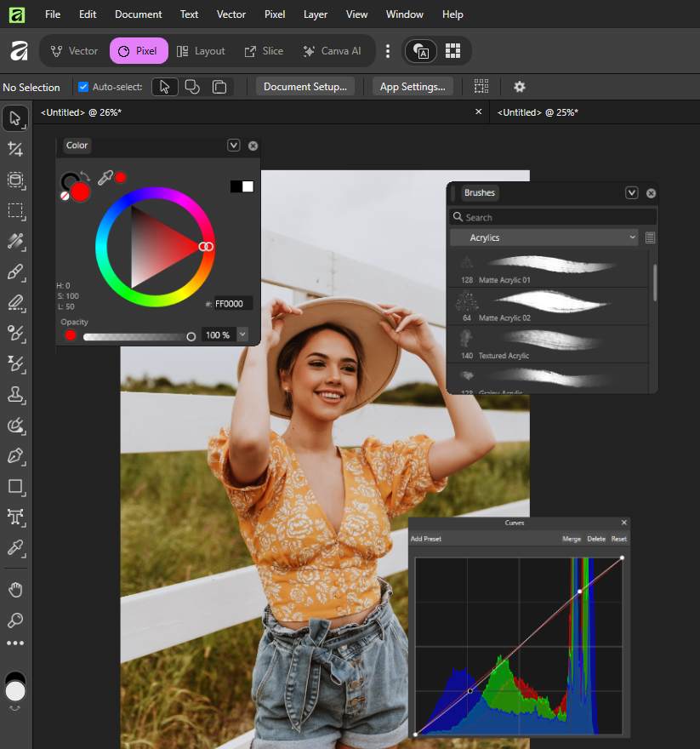Open toolbar settings gear icon

(x=519, y=87)
